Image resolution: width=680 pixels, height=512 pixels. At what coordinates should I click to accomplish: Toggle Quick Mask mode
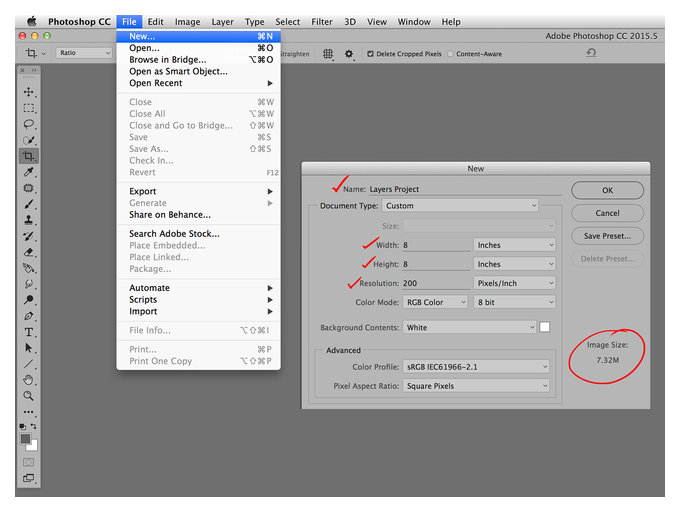[29, 462]
